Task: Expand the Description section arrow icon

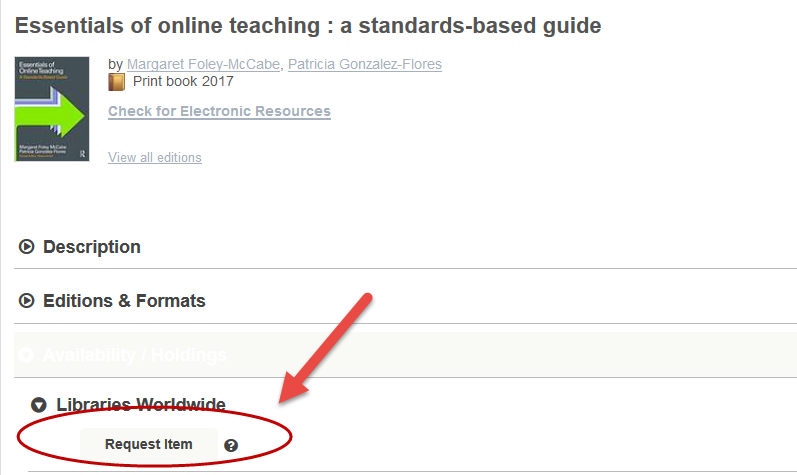Action: coord(26,247)
